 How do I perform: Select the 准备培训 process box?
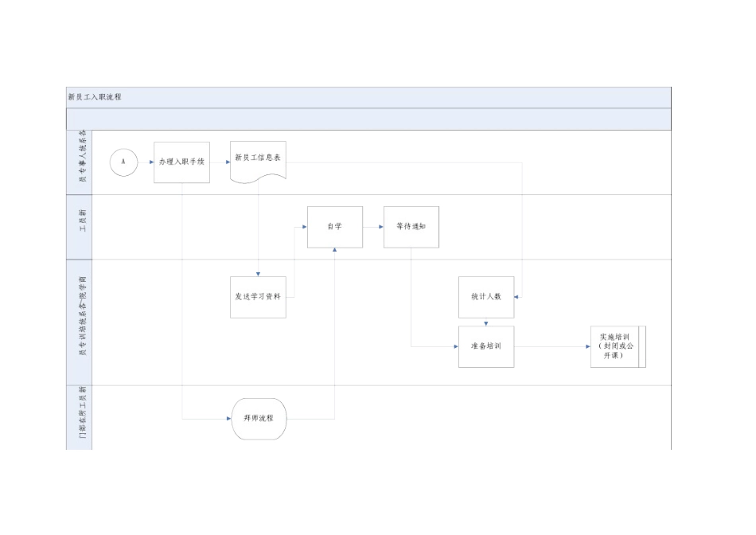(486, 346)
